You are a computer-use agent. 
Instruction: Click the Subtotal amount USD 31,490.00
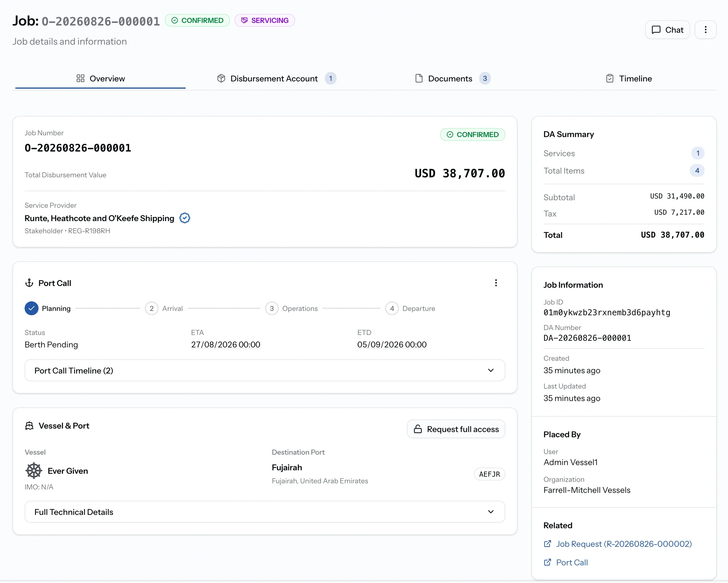tap(677, 196)
